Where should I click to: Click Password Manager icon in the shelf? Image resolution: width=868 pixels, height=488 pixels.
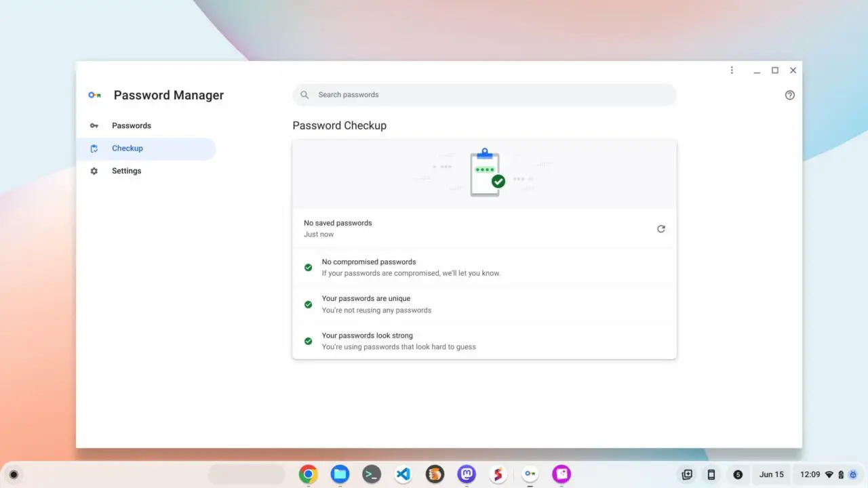click(x=530, y=474)
